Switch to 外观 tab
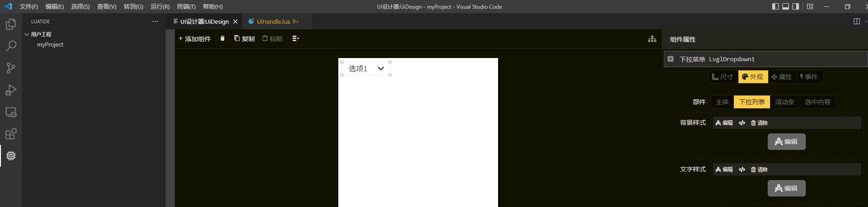The height and width of the screenshot is (207, 868). pyautogui.click(x=753, y=77)
